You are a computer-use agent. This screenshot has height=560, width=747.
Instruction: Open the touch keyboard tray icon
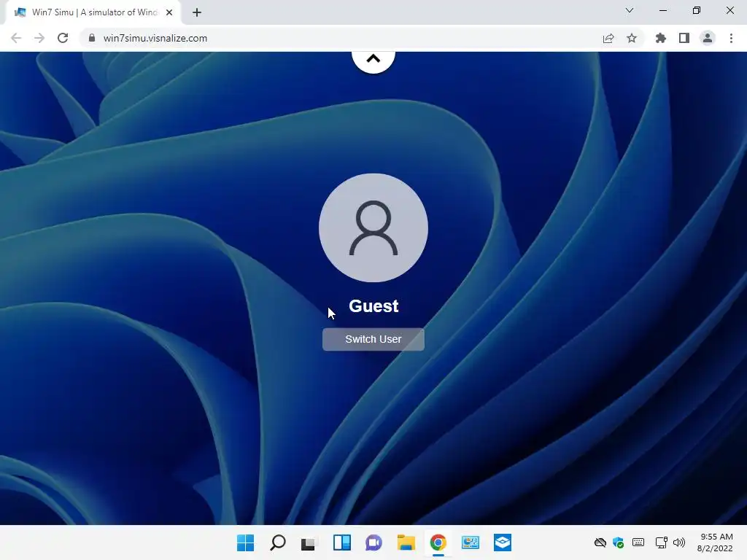click(638, 542)
